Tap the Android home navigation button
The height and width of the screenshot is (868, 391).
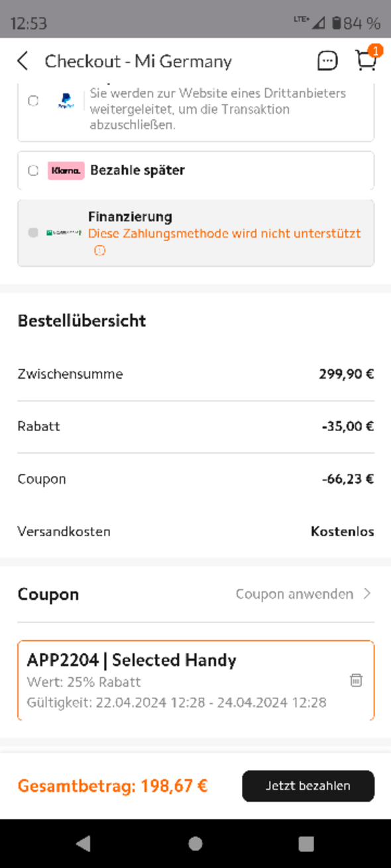(x=195, y=844)
